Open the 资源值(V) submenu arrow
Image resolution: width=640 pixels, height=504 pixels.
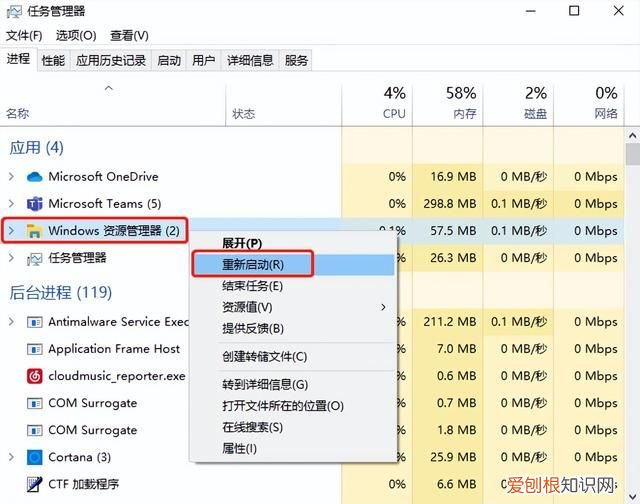tap(383, 307)
